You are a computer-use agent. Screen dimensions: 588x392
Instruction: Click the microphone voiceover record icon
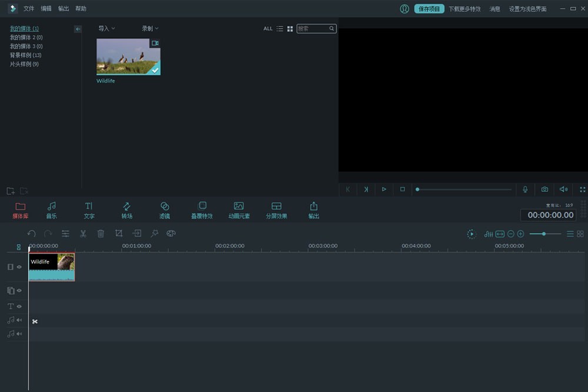point(525,190)
